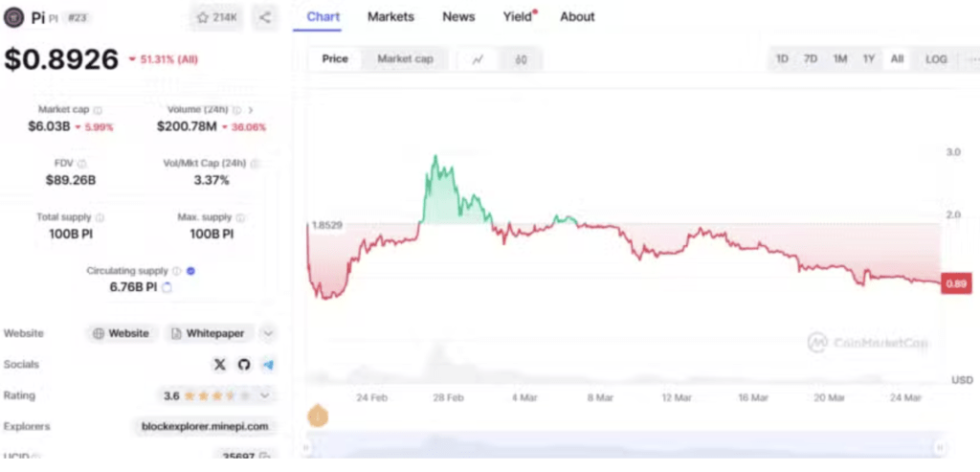Image resolution: width=980 pixels, height=472 pixels.
Task: Set chart range to All
Action: click(897, 59)
